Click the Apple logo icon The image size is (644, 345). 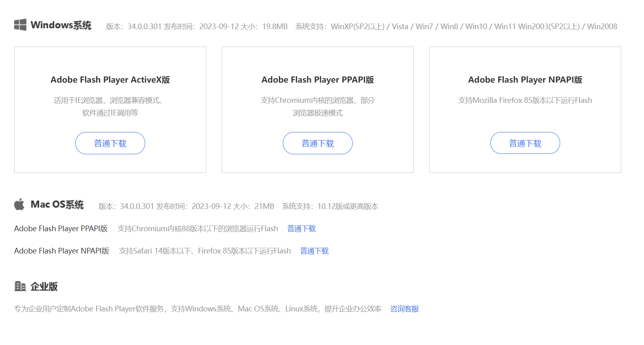(19, 204)
